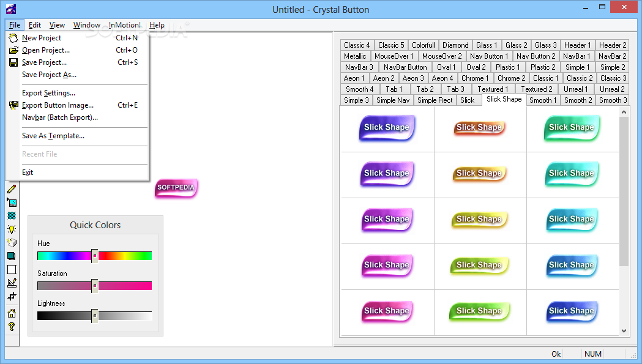Select the Textured 2 tab
The height and width of the screenshot is (364, 642).
coord(536,89)
